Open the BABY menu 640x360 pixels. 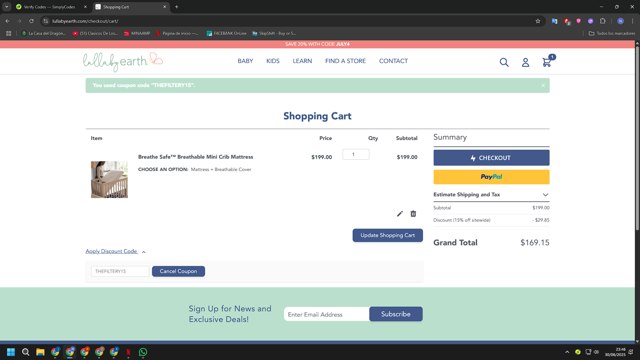click(245, 61)
